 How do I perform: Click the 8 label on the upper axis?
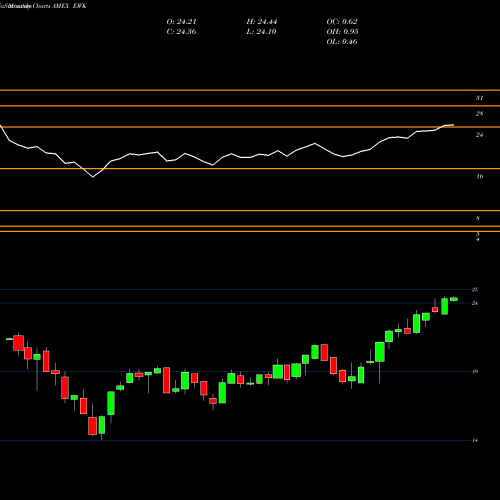[x=478, y=219]
